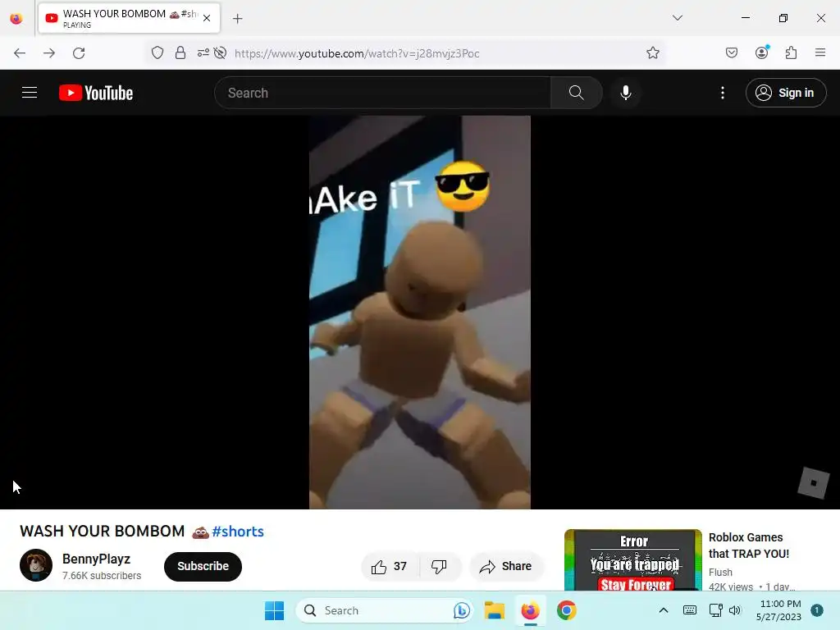Open the #shorts hashtag link
The image size is (840, 630).
coord(238,532)
